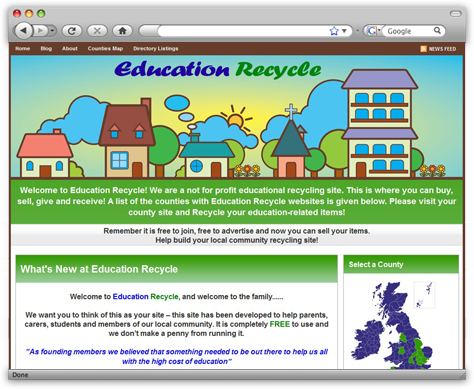Click the browser Back arrow button
Image resolution: width=474 pixels, height=389 pixels.
click(23, 31)
